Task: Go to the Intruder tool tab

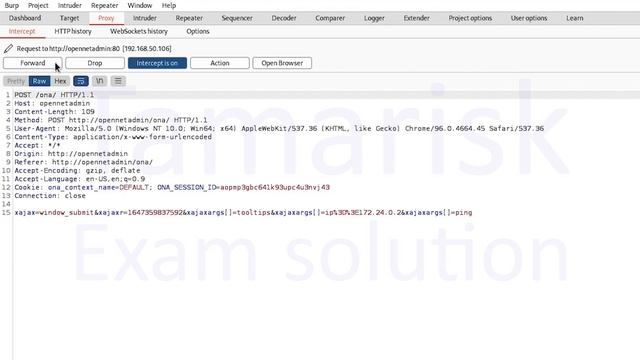Action: pyautogui.click(x=144, y=18)
